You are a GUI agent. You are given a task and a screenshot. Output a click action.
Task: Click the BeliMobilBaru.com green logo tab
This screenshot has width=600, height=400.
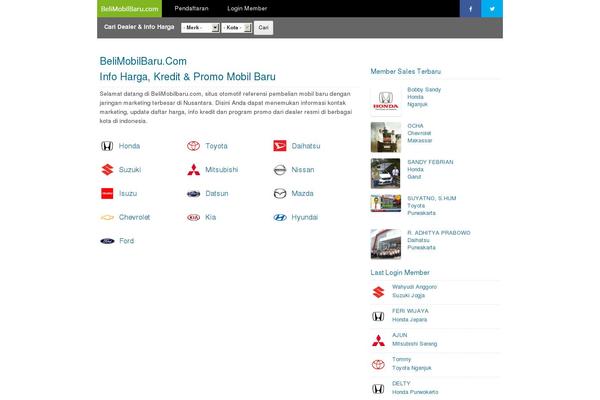click(129, 9)
